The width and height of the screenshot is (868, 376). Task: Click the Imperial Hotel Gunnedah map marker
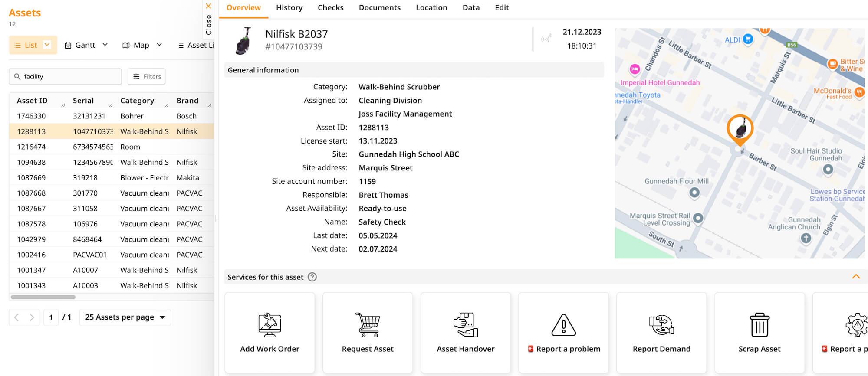pyautogui.click(x=635, y=69)
